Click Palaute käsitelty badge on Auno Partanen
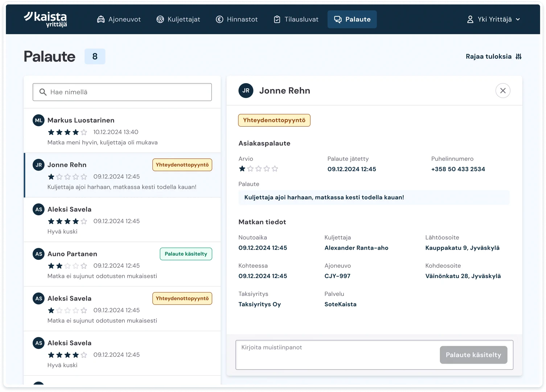 [x=186, y=254]
